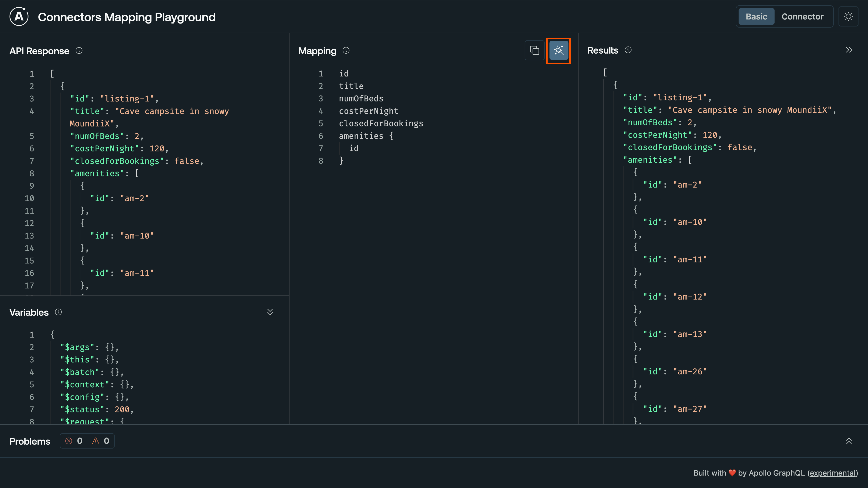Click the Results info icon
868x488 pixels.
click(x=628, y=50)
